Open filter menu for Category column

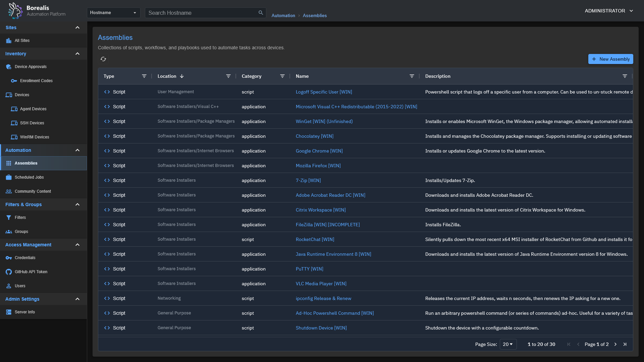[x=282, y=76]
